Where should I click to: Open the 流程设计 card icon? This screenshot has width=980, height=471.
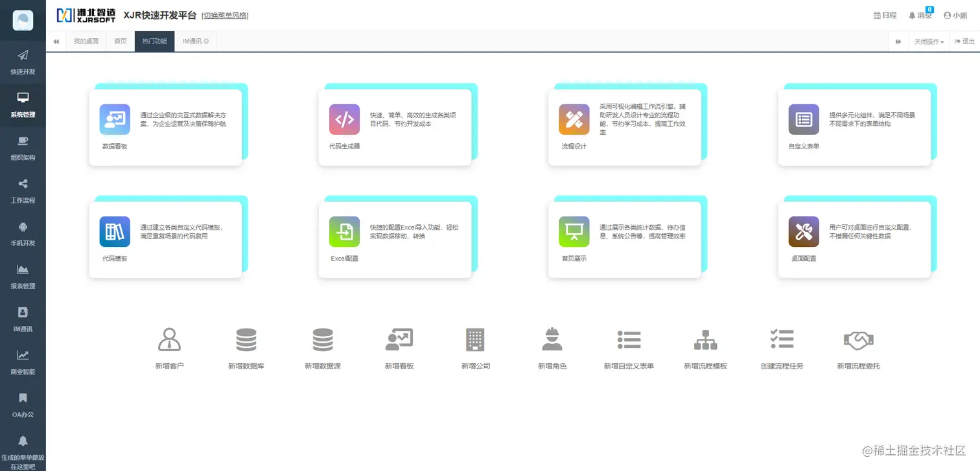(x=574, y=119)
